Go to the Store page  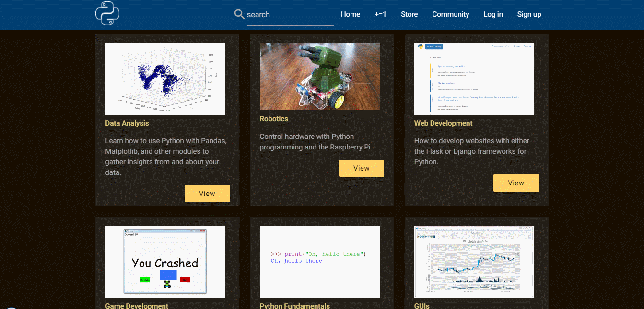pos(410,14)
